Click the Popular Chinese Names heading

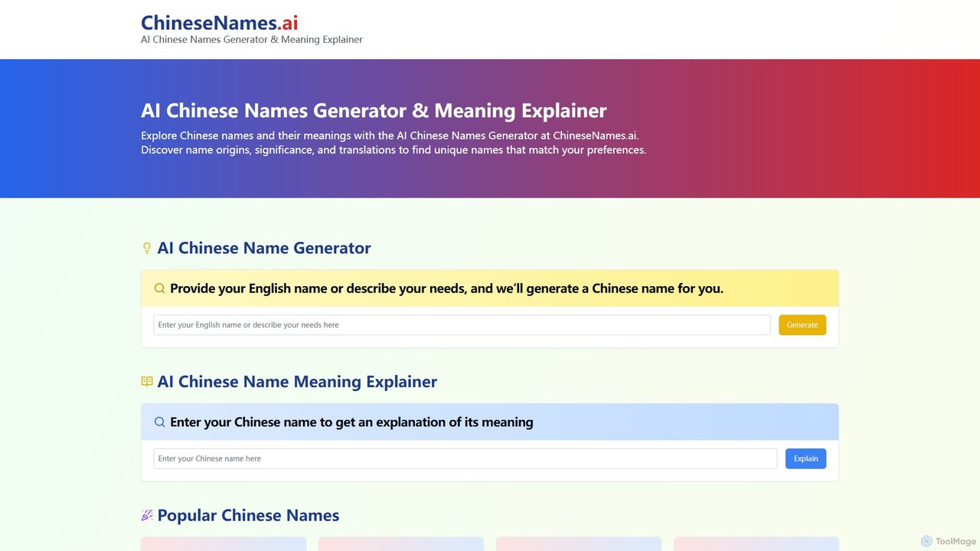[x=248, y=515]
